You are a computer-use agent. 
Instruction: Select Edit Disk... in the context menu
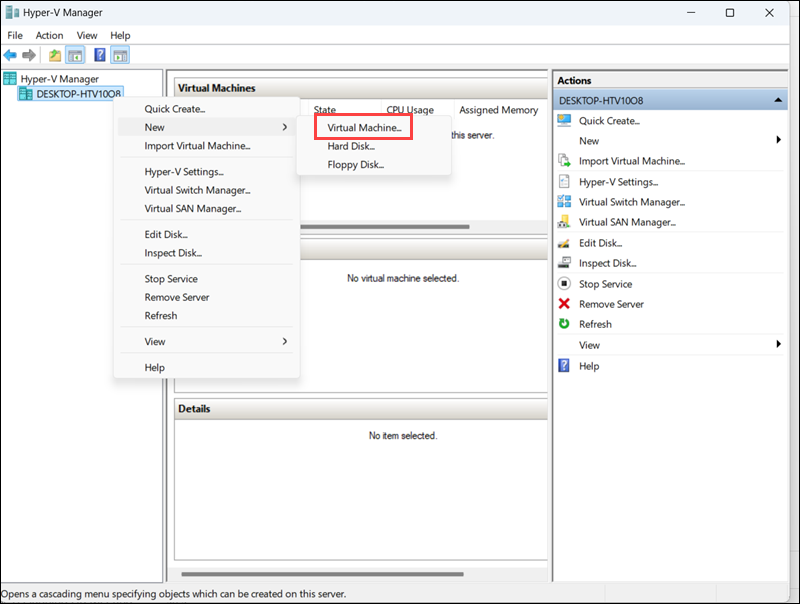tap(166, 235)
